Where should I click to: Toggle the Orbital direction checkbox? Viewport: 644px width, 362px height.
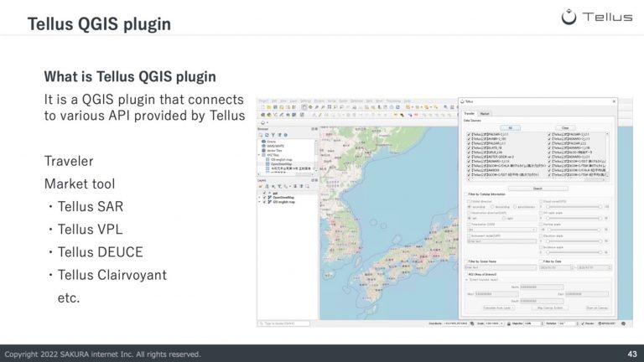(x=469, y=201)
